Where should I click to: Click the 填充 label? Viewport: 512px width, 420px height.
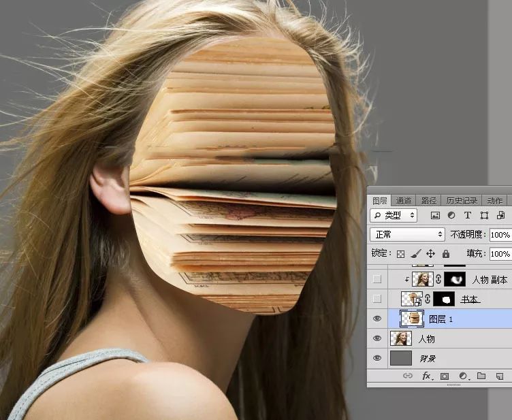pos(477,254)
